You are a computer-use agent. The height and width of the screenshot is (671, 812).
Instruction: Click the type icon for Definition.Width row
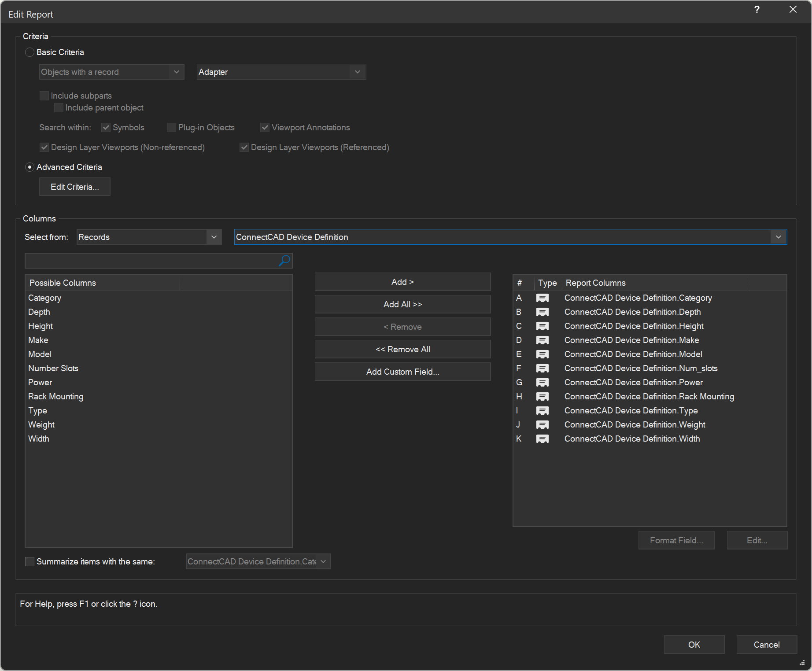pos(542,439)
